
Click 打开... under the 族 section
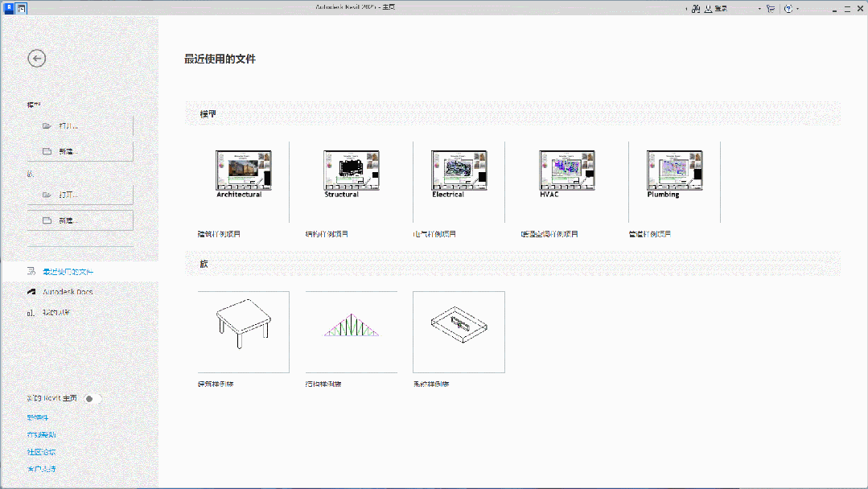[80, 195]
